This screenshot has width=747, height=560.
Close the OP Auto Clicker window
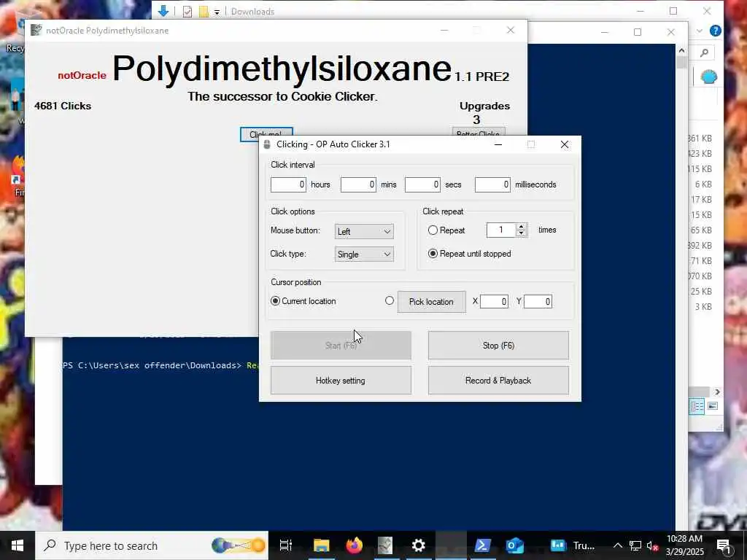pyautogui.click(x=565, y=144)
